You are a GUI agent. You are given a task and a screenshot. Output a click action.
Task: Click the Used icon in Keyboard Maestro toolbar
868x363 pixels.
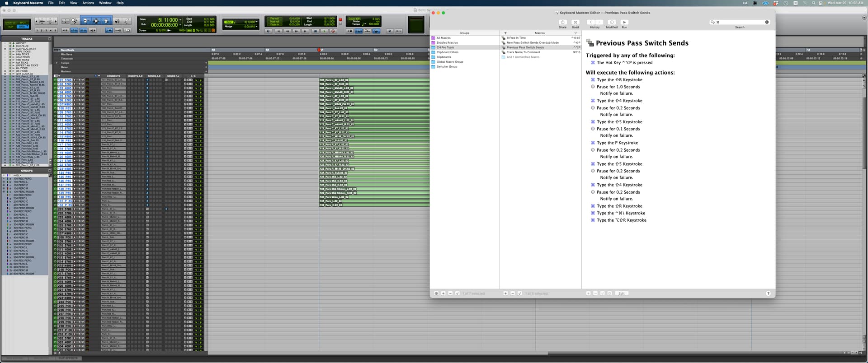(575, 22)
